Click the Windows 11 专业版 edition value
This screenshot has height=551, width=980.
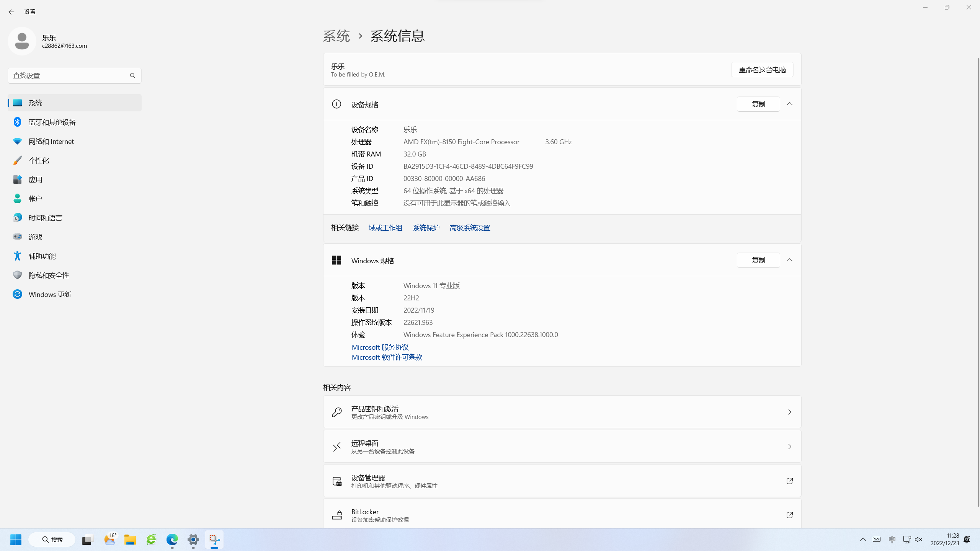(x=431, y=286)
